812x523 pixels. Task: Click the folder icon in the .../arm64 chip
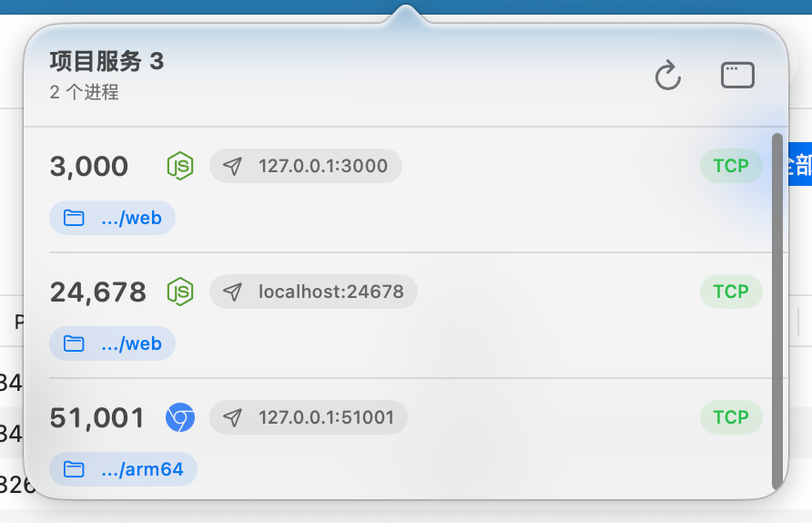click(74, 469)
